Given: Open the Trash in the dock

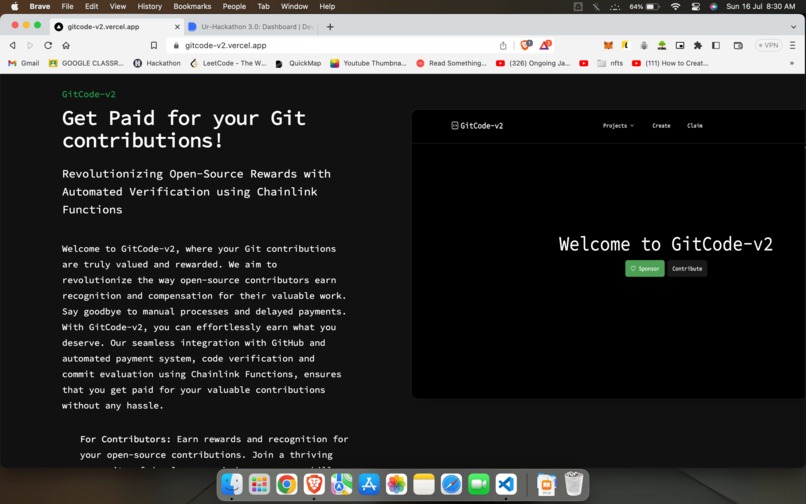Looking at the screenshot, I should coord(574,484).
